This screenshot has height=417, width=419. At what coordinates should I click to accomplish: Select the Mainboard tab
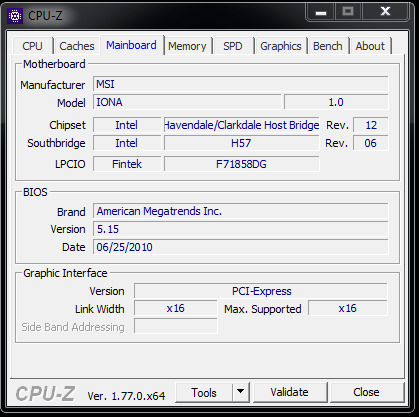click(x=131, y=45)
